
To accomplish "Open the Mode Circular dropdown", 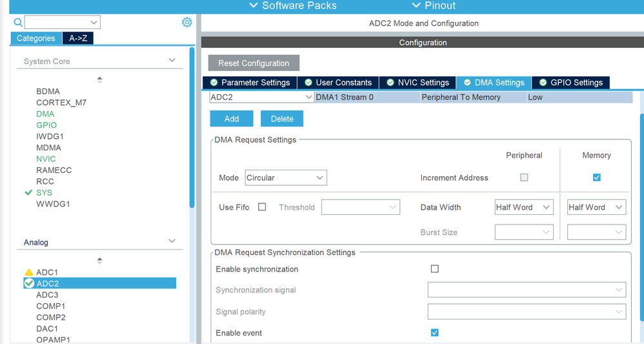I will (286, 177).
